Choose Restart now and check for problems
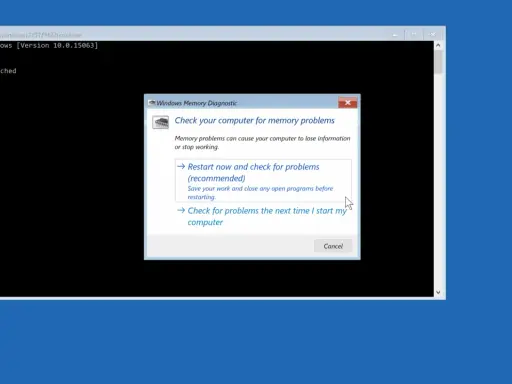512x384 pixels. click(x=263, y=181)
